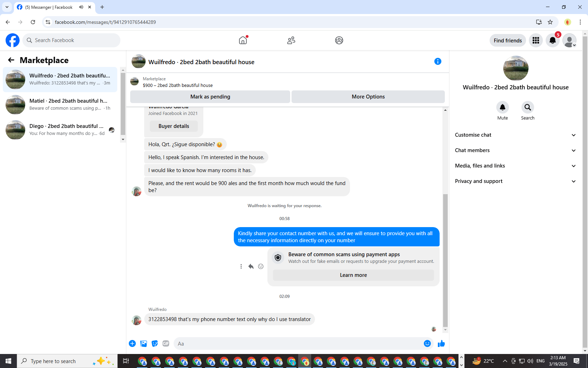Click the browser address bar URL
This screenshot has width=588, height=368.
105,22
